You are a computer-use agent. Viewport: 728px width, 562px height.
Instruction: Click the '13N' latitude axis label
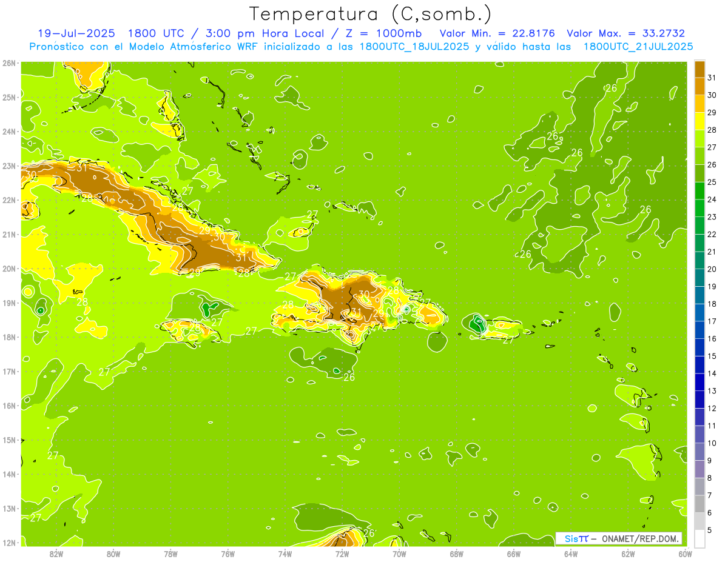coord(9,509)
